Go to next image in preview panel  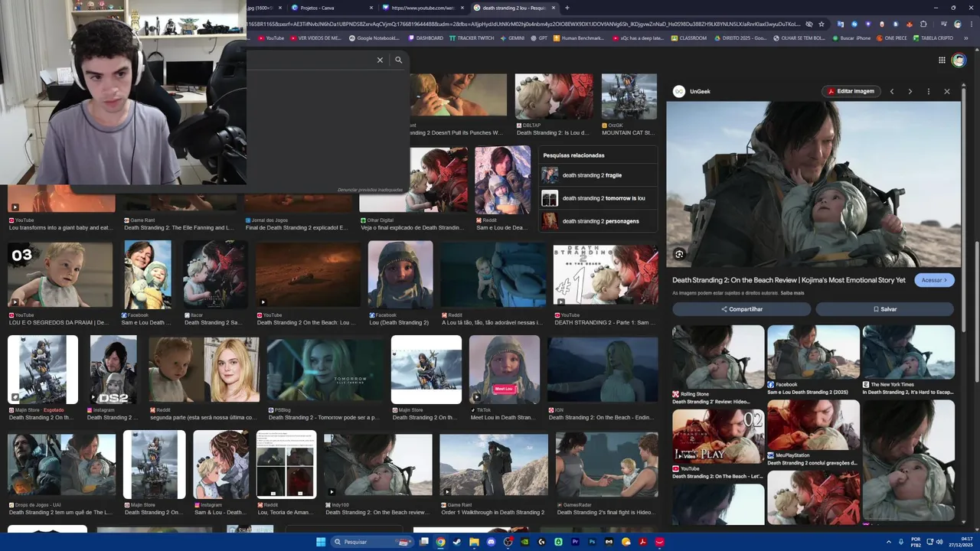[x=910, y=91]
